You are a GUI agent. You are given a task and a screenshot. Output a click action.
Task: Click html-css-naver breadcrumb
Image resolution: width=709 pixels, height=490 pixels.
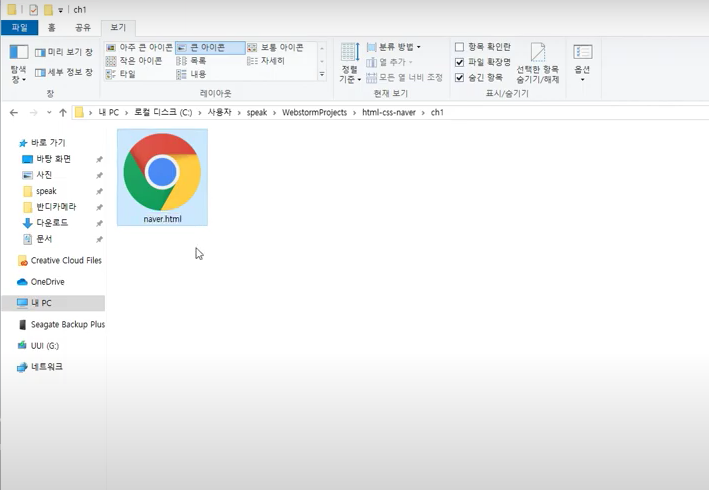click(389, 113)
